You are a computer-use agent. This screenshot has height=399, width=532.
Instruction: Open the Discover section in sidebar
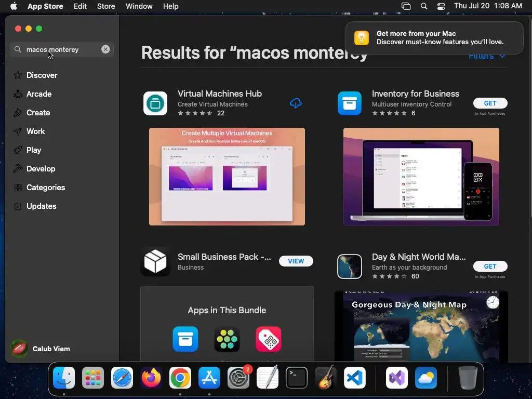35,75
